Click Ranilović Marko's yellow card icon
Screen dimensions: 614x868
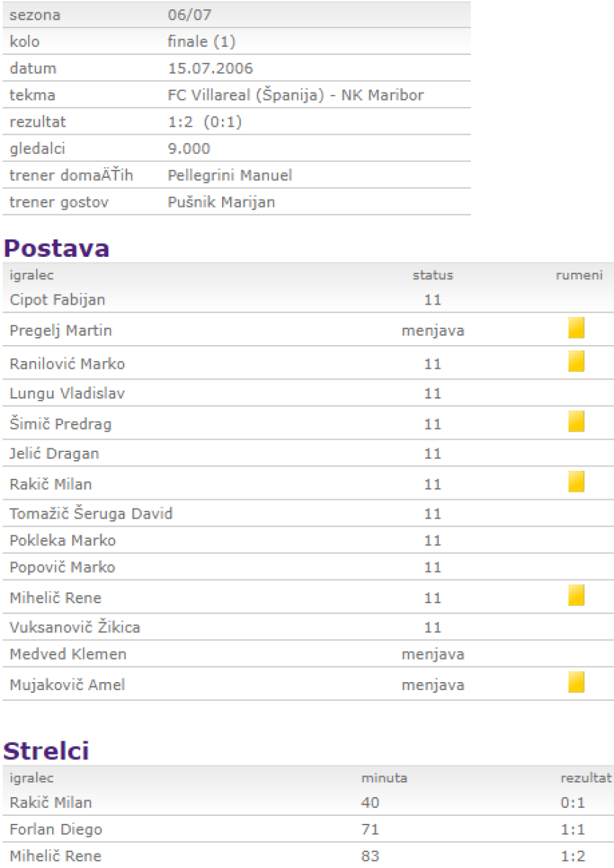point(576,360)
